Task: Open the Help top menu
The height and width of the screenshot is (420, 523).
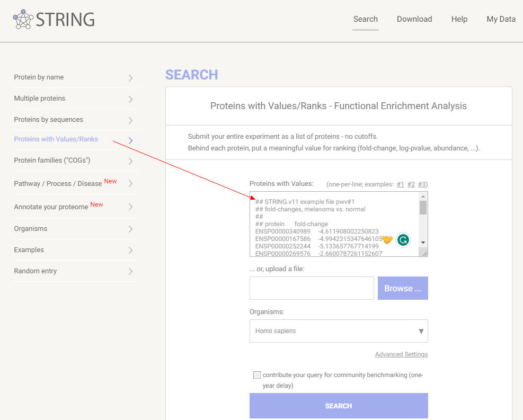Action: (x=459, y=19)
